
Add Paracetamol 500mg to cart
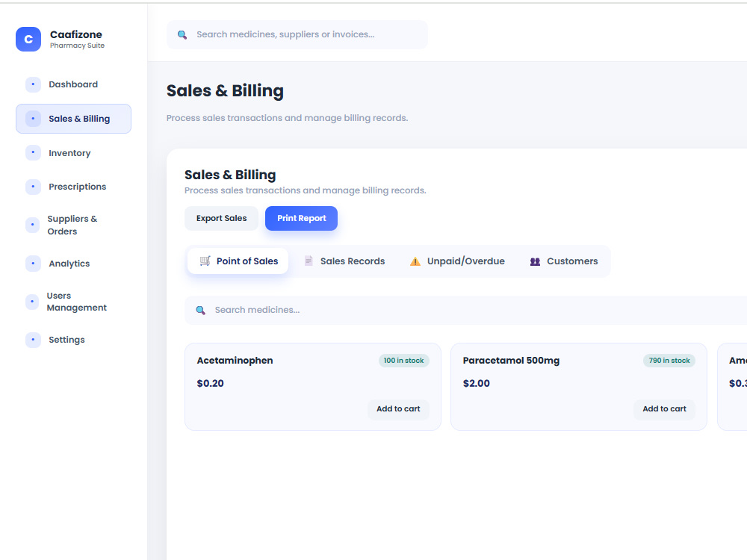664,409
